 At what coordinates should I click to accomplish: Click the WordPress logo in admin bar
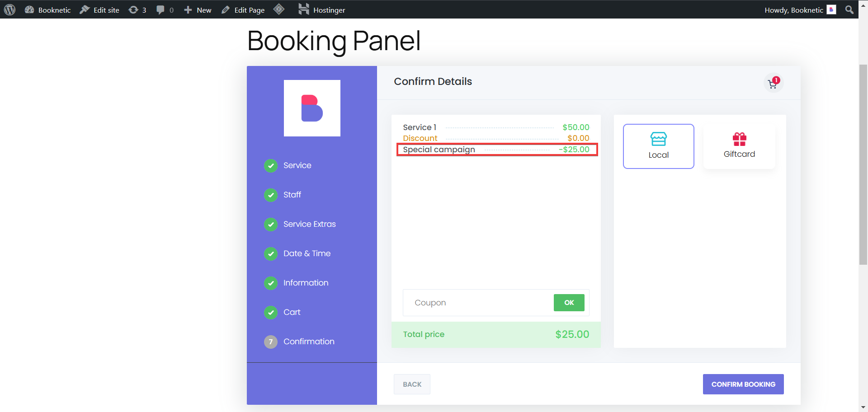coord(9,9)
